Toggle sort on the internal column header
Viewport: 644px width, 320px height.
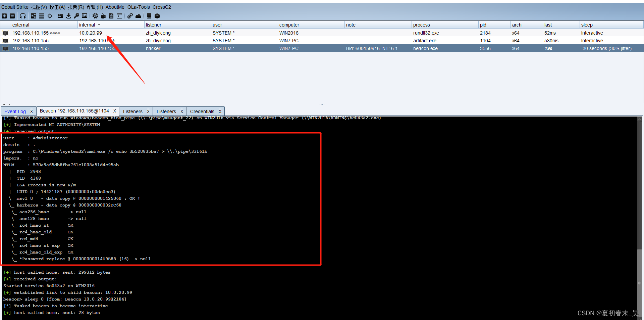pos(111,25)
